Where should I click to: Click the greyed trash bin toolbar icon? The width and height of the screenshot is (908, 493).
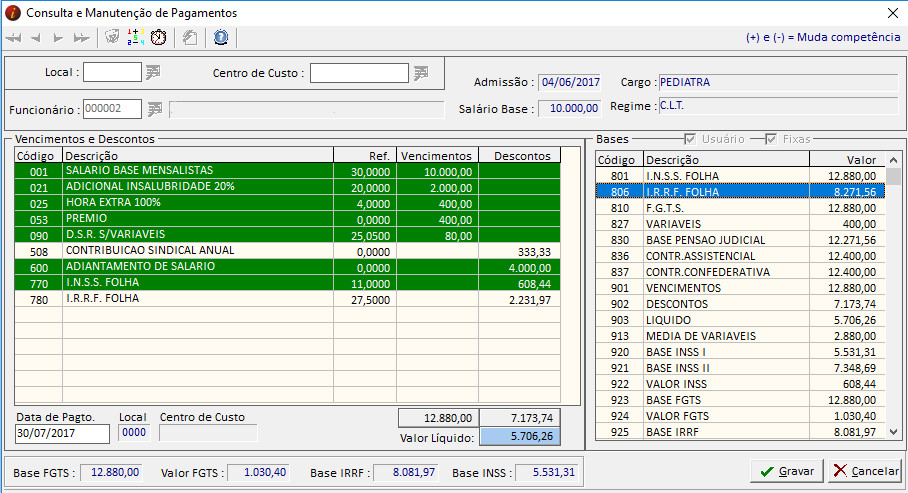[112, 38]
